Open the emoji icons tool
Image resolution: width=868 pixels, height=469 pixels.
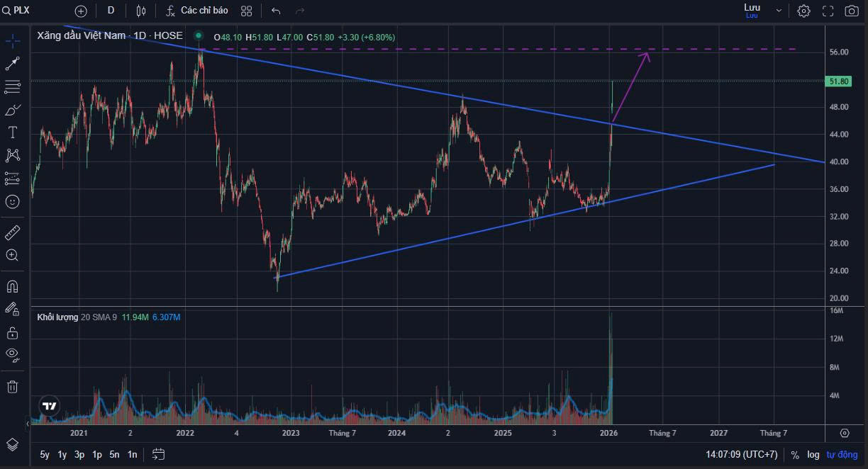pos(12,201)
